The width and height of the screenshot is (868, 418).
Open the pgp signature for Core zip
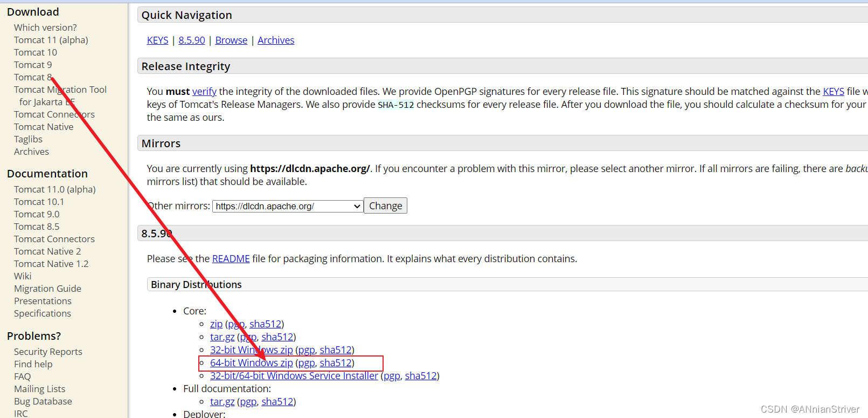click(x=237, y=324)
